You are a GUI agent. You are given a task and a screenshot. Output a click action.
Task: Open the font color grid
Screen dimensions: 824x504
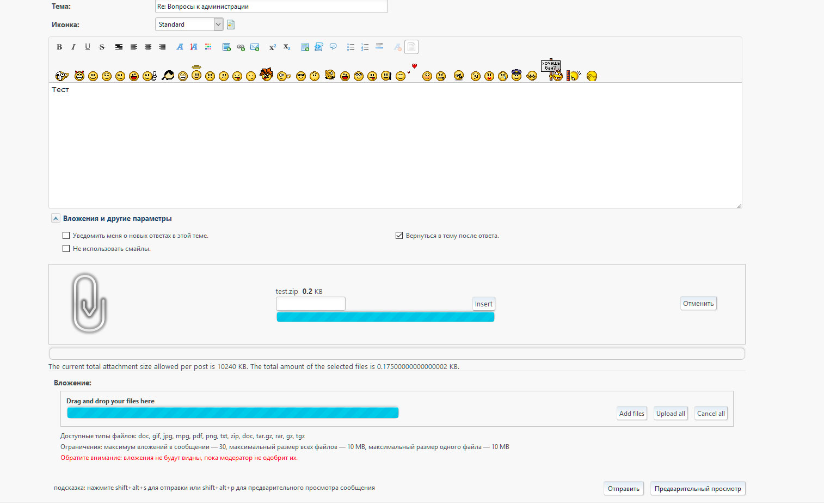click(x=208, y=47)
